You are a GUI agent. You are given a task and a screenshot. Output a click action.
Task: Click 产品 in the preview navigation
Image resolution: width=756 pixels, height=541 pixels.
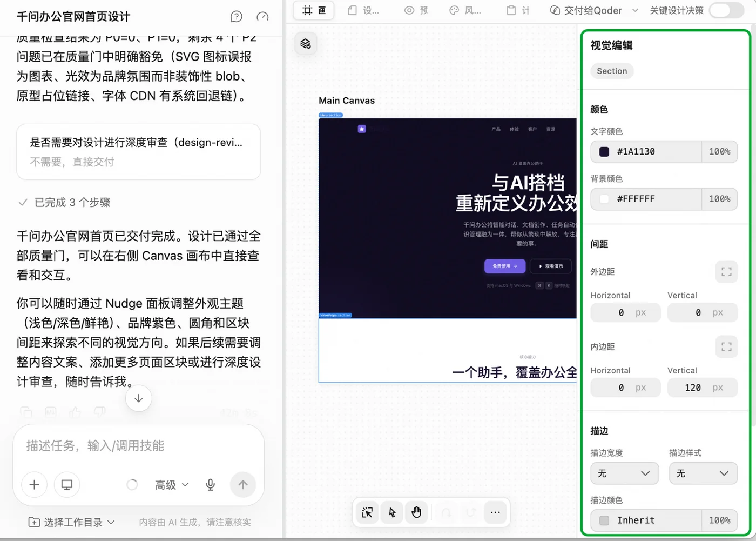coord(496,129)
